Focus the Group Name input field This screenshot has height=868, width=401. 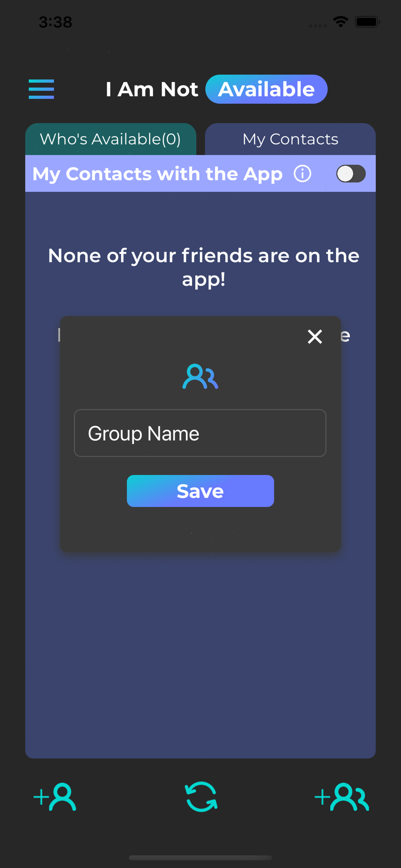[200, 433]
